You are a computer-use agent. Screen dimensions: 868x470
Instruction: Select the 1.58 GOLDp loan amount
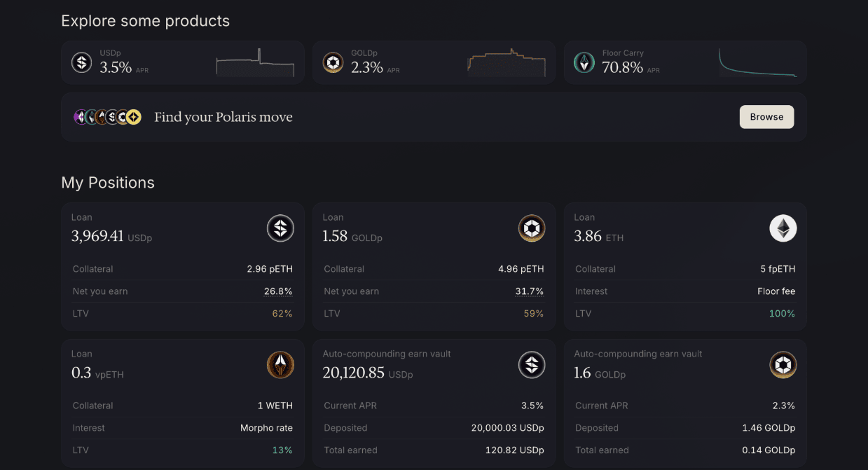click(x=352, y=237)
